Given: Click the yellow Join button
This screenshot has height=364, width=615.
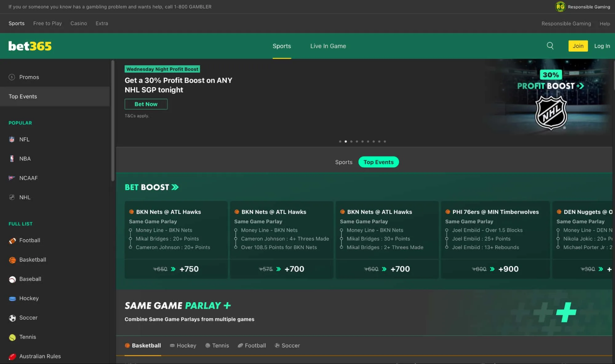Looking at the screenshot, I should [578, 46].
